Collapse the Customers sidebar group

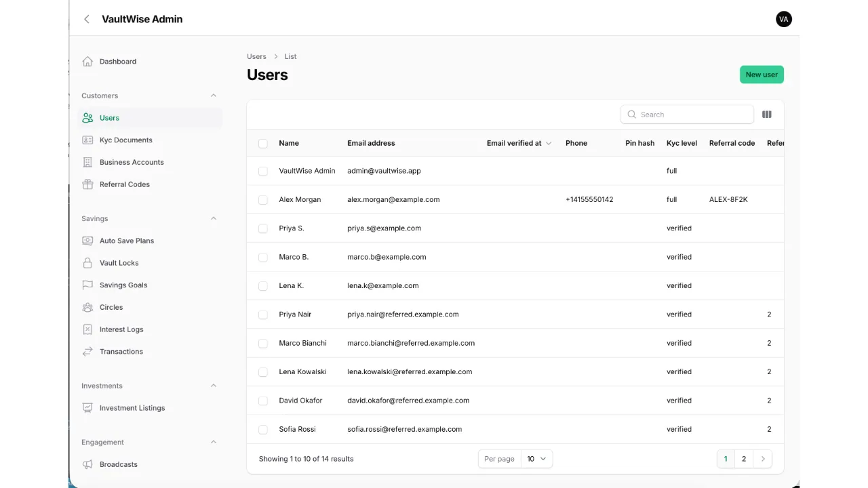(214, 96)
